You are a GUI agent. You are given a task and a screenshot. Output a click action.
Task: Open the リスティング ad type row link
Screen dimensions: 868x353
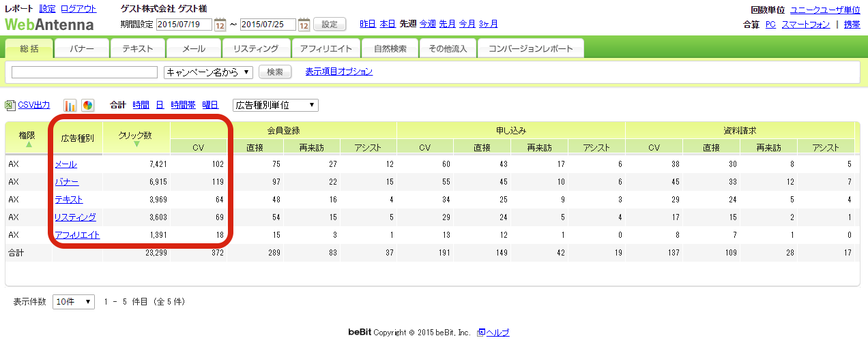pos(75,217)
